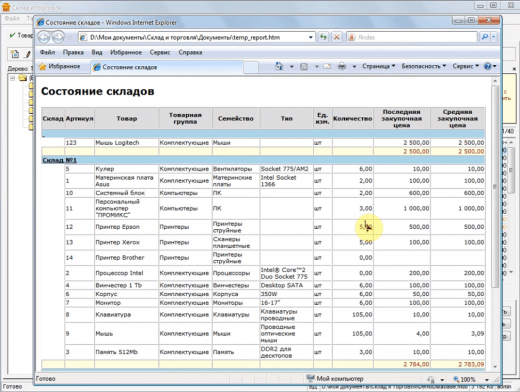The image size is (520, 392).
Task: Open the Избранное menu in menu bar
Action: click(x=126, y=52)
